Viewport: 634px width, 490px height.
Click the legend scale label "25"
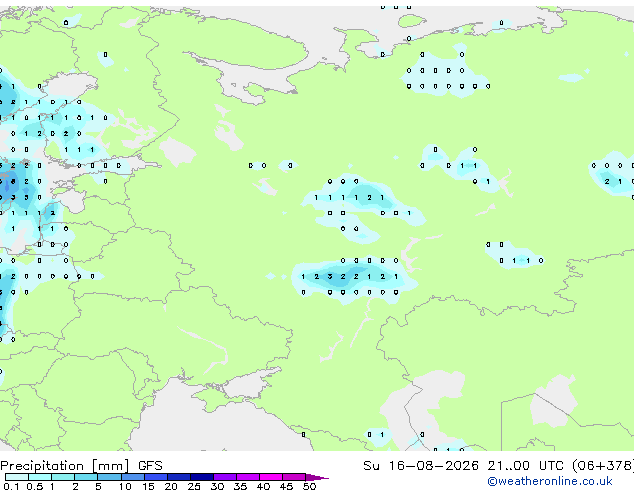click(x=194, y=486)
